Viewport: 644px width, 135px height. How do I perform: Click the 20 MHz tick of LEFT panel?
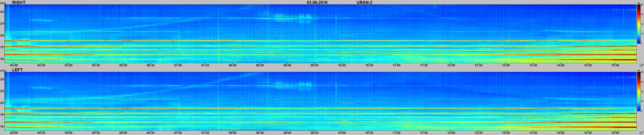click(2, 103)
